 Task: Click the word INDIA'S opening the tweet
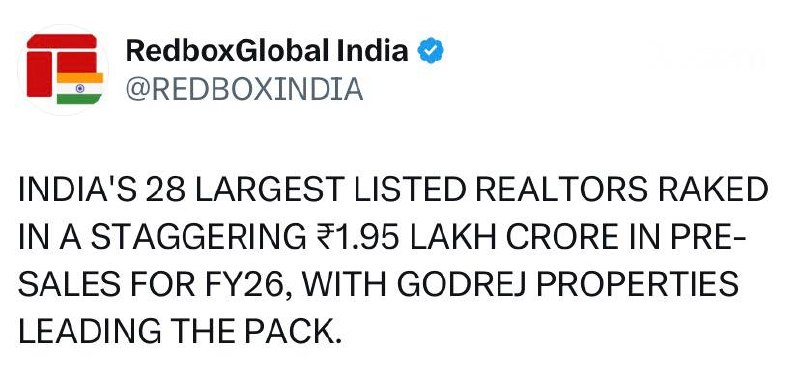click(x=78, y=189)
